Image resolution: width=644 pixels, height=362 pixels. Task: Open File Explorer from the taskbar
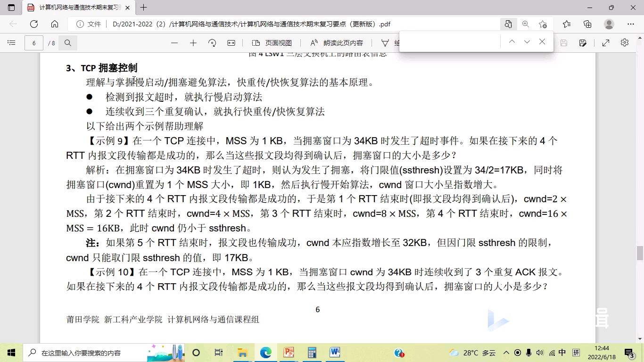tap(242, 353)
